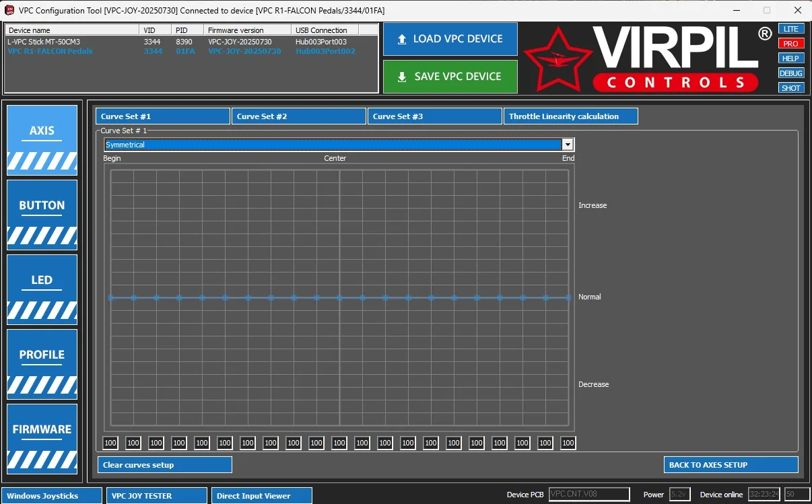Switch to PRO mode
The width and height of the screenshot is (812, 504).
click(791, 44)
